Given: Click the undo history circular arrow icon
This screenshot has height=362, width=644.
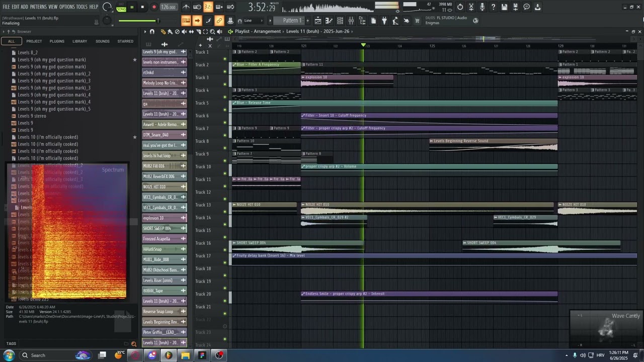Looking at the screenshot, I should (460, 7).
